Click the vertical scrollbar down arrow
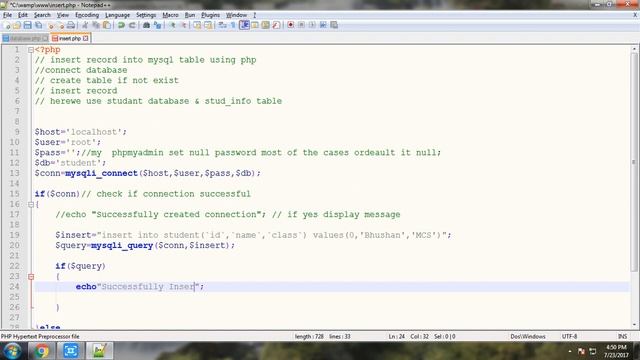 click(x=634, y=325)
